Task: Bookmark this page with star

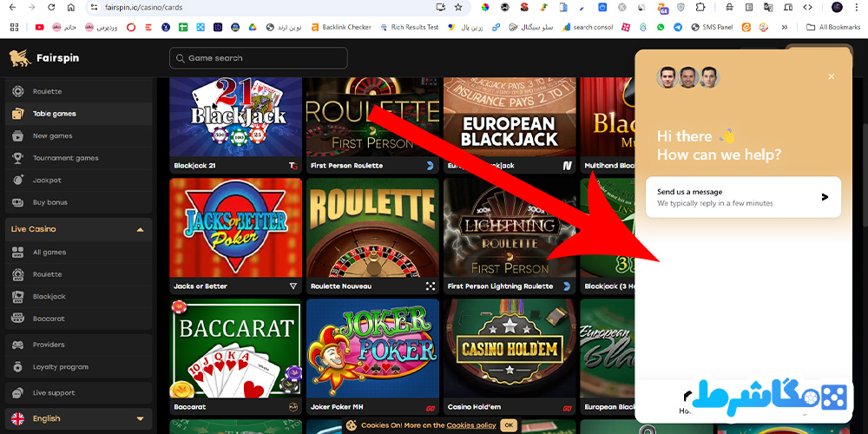Action: pyautogui.click(x=457, y=7)
